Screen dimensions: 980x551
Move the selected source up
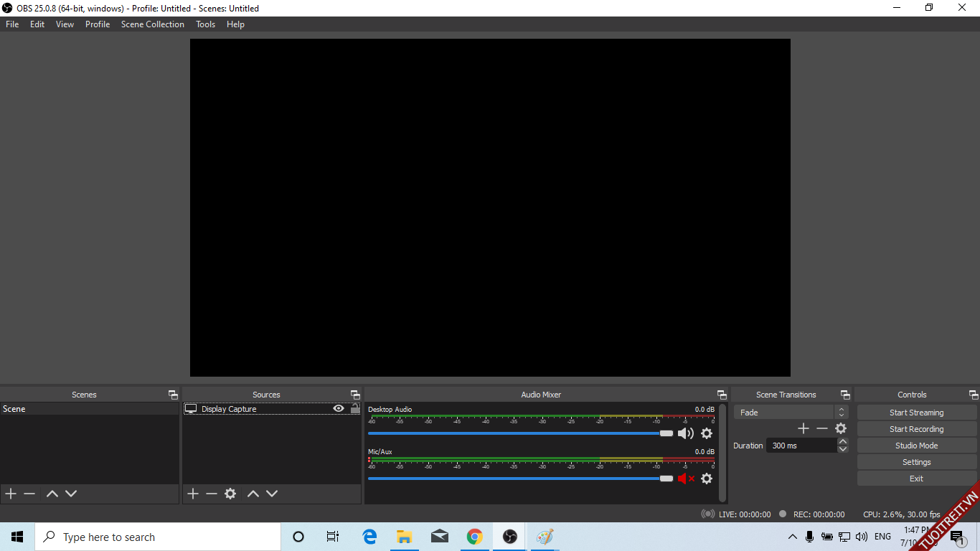coord(253,494)
